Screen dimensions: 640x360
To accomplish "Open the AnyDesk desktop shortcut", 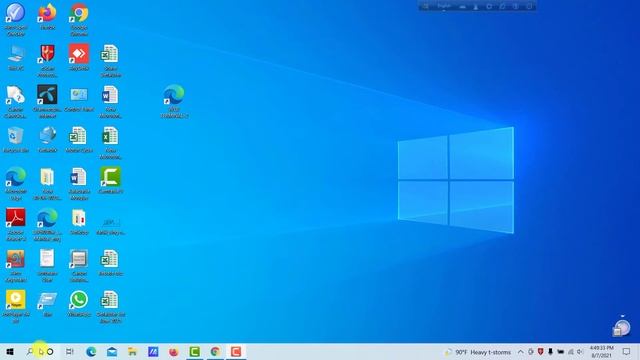I will coord(79,58).
